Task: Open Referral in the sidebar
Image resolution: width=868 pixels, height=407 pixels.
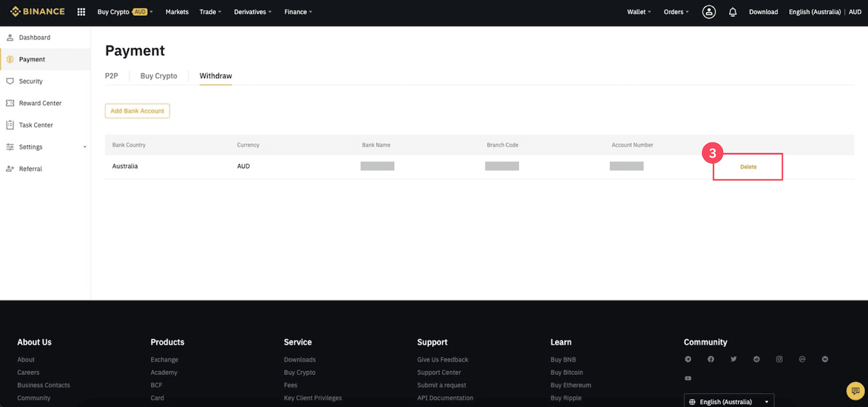Action: (x=30, y=169)
